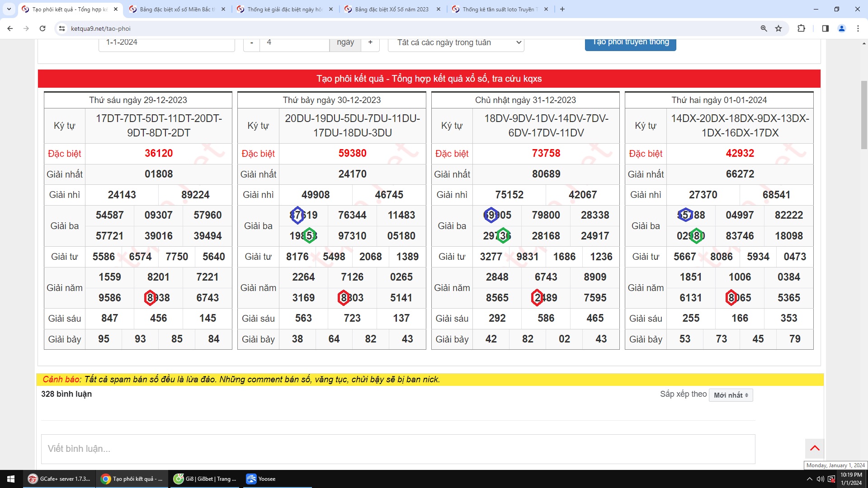Switch to 'Bảng đặc biệt Xổ Số năm 2023' tab
Image resolution: width=868 pixels, height=488 pixels.
tap(392, 9)
